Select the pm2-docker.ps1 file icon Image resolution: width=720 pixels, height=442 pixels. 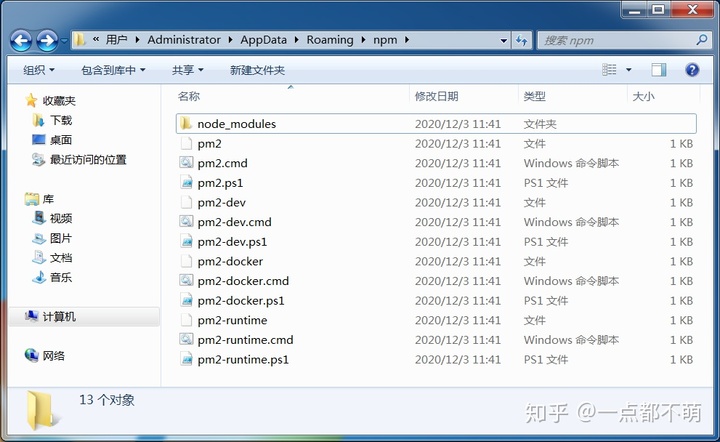pos(186,300)
